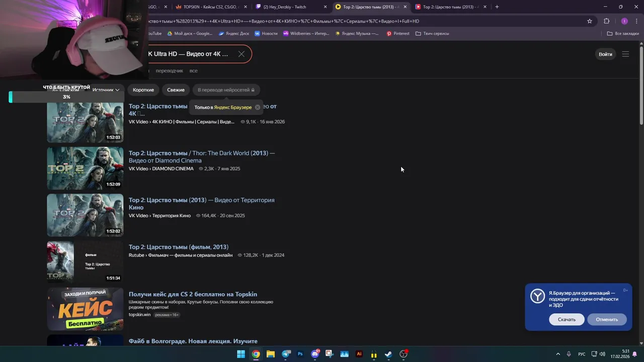Open the Topskin CS 2 case ad
This screenshot has width=644, height=362.
click(x=193, y=294)
